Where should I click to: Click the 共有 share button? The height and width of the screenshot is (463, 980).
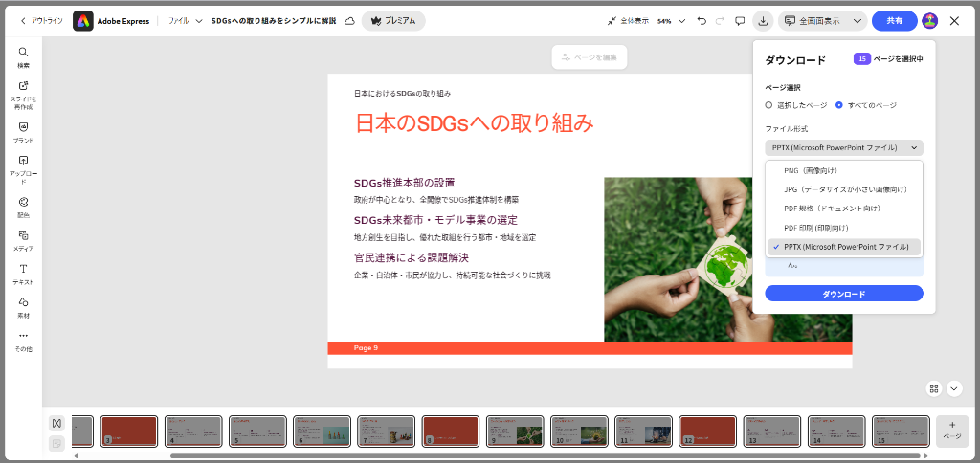point(894,21)
